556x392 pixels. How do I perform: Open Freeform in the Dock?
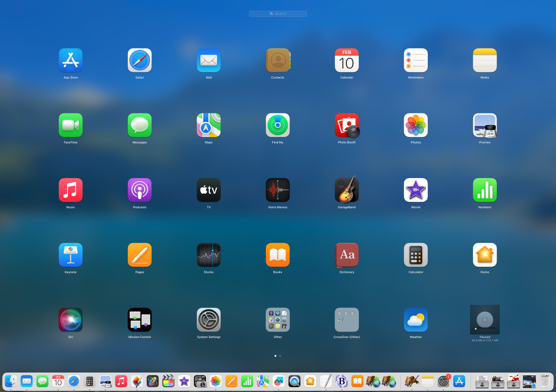coord(279,381)
